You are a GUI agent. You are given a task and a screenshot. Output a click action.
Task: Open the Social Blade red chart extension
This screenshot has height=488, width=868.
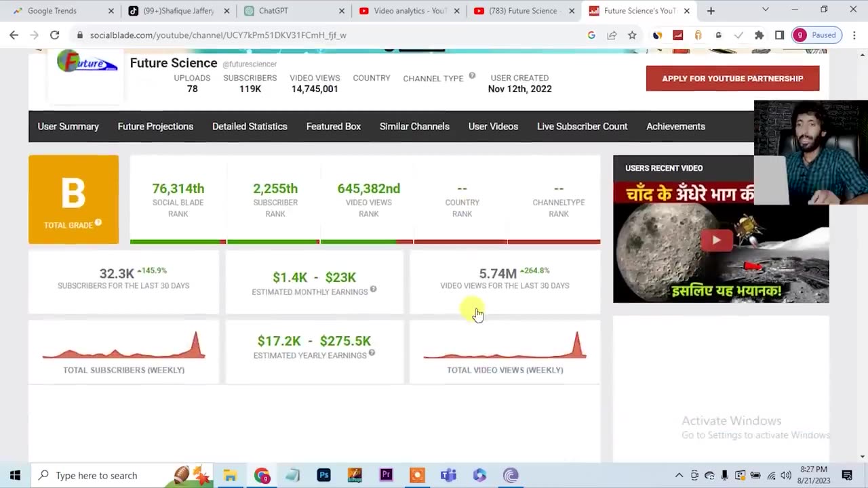(x=677, y=35)
